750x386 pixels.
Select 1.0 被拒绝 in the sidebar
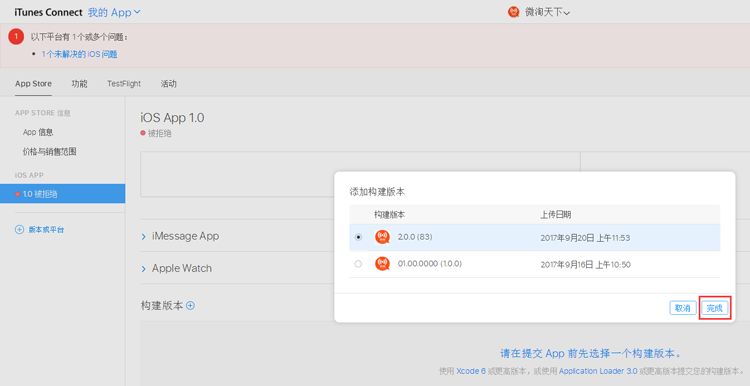click(x=63, y=194)
